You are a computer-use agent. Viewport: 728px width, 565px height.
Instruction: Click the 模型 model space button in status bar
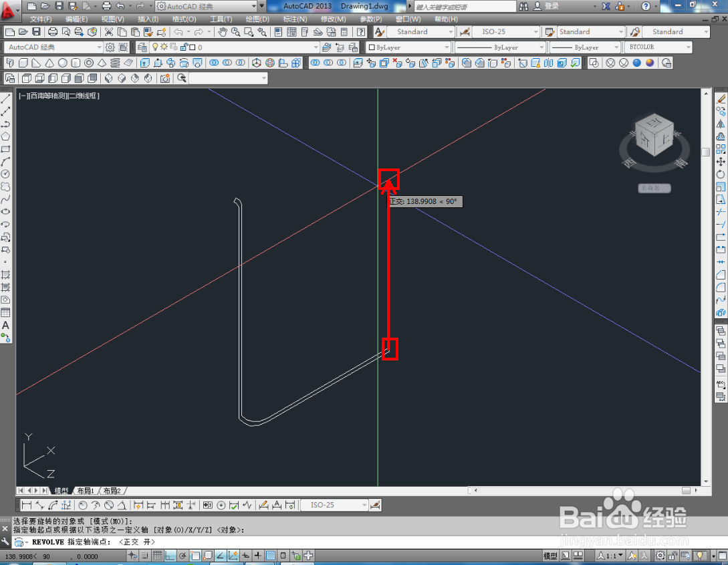coord(550,555)
